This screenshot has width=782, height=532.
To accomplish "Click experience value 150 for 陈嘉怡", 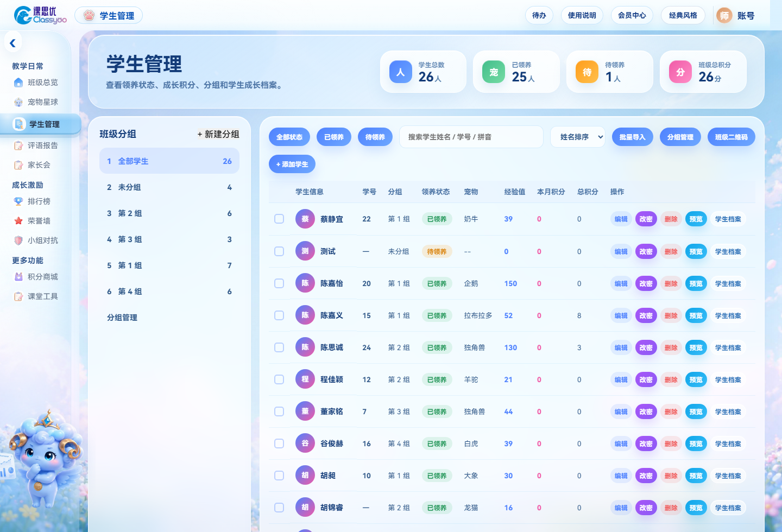I will coord(510,283).
